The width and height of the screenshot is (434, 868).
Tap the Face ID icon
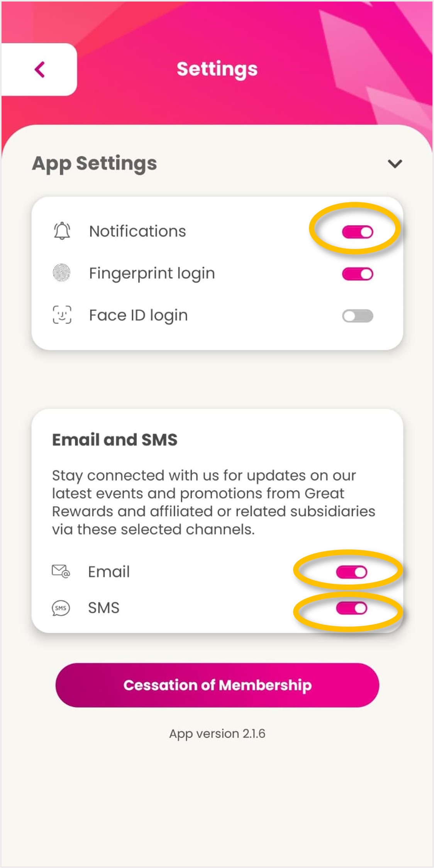click(x=62, y=315)
